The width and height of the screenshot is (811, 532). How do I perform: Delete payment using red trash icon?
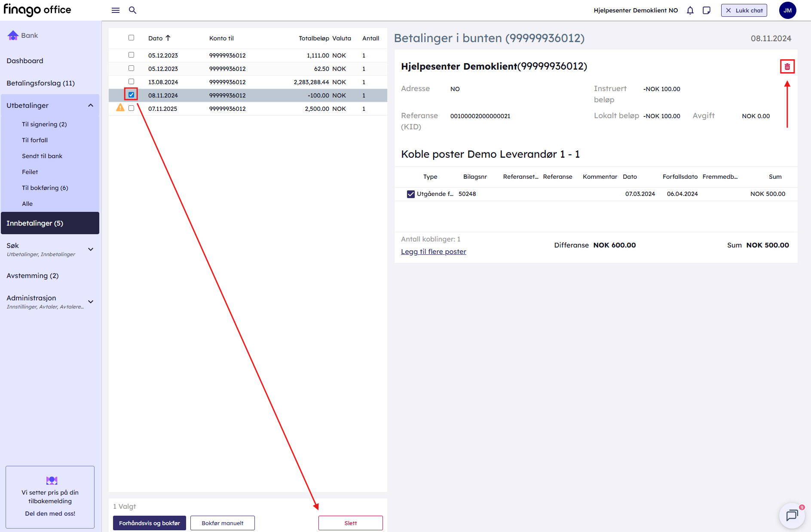pos(787,67)
